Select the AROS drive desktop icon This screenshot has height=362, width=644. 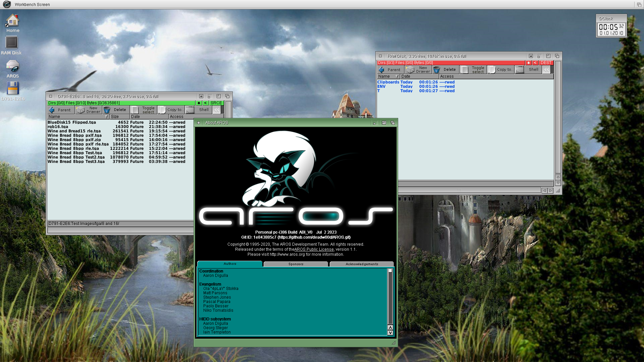pyautogui.click(x=12, y=69)
